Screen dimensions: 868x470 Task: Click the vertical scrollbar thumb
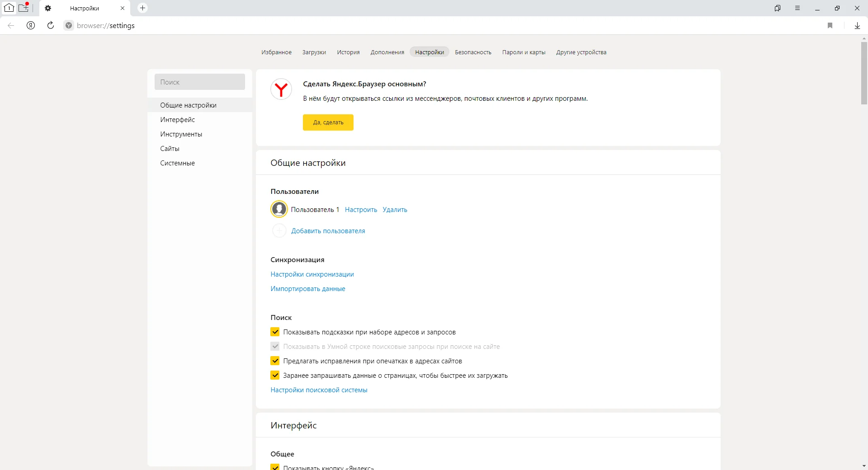[x=864, y=73]
